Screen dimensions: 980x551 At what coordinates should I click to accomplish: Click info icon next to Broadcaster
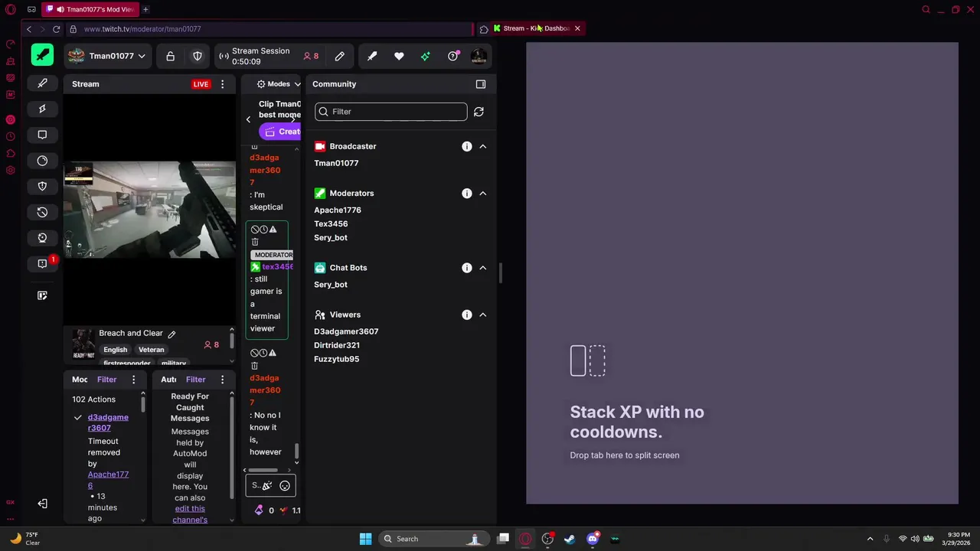(x=467, y=146)
